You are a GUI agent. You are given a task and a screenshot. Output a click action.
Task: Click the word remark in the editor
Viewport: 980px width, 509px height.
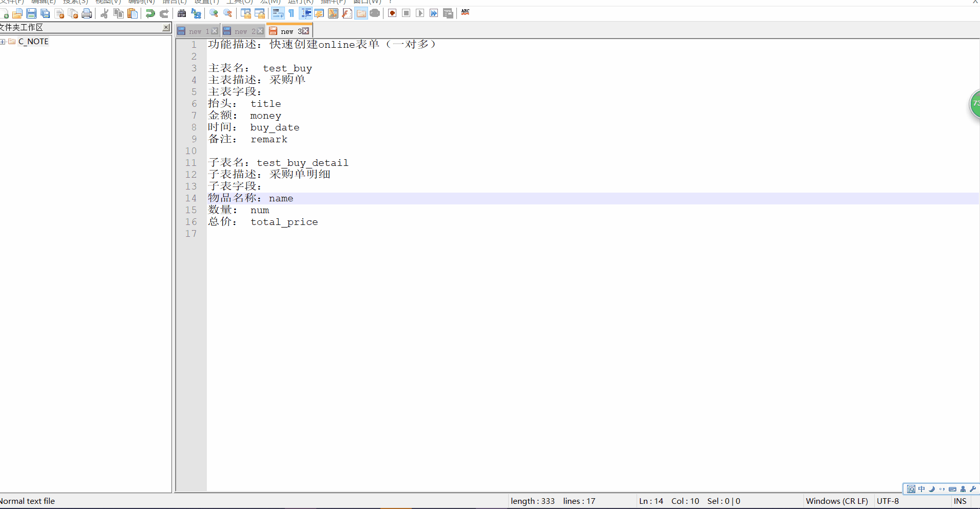269,139
